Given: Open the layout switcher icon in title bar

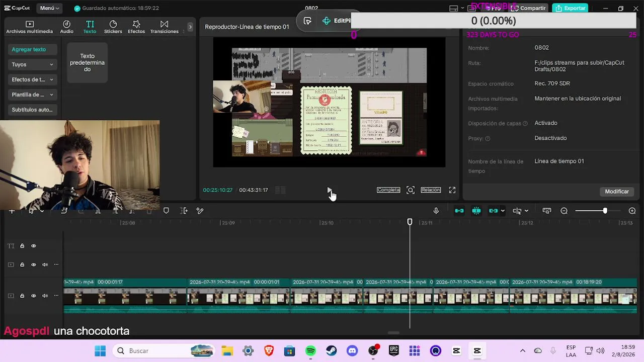Looking at the screenshot, I should click(x=453, y=8).
